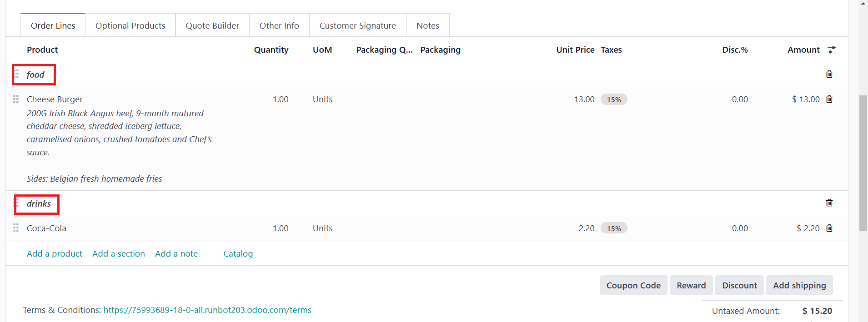
Task: Delete the food section line
Action: click(829, 74)
